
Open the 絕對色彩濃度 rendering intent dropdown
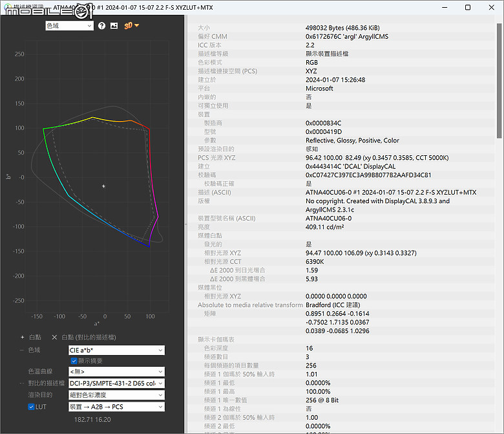116,395
